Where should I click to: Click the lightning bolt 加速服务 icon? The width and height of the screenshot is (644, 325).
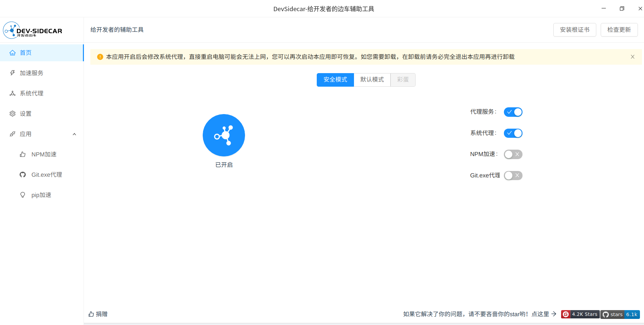(13, 73)
